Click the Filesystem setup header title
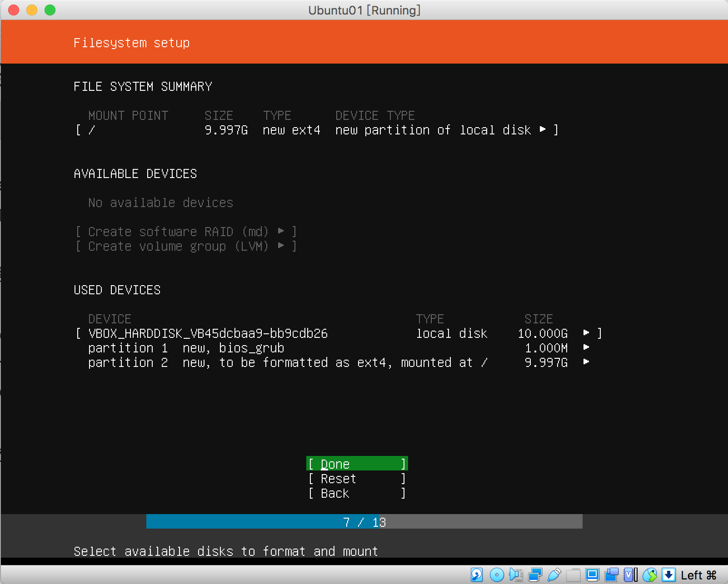The width and height of the screenshot is (728, 584). (132, 43)
